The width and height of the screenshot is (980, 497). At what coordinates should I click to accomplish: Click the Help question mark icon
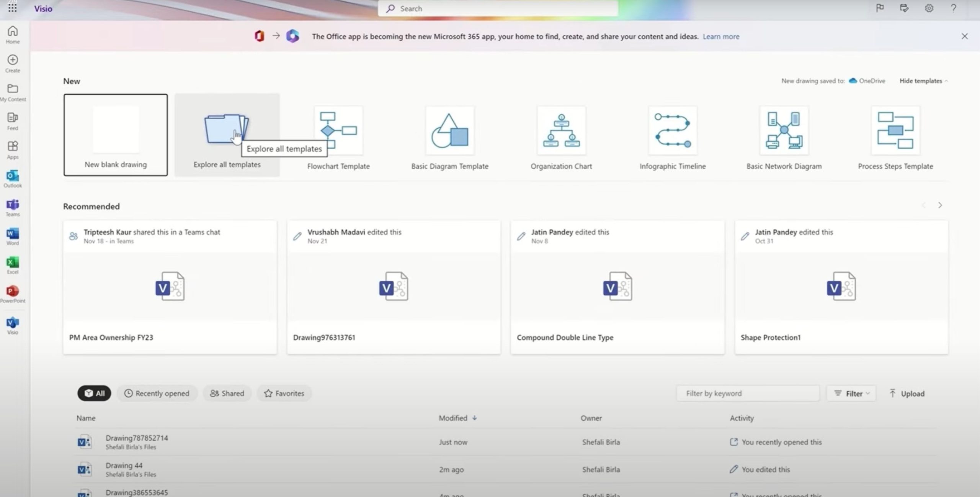click(953, 8)
